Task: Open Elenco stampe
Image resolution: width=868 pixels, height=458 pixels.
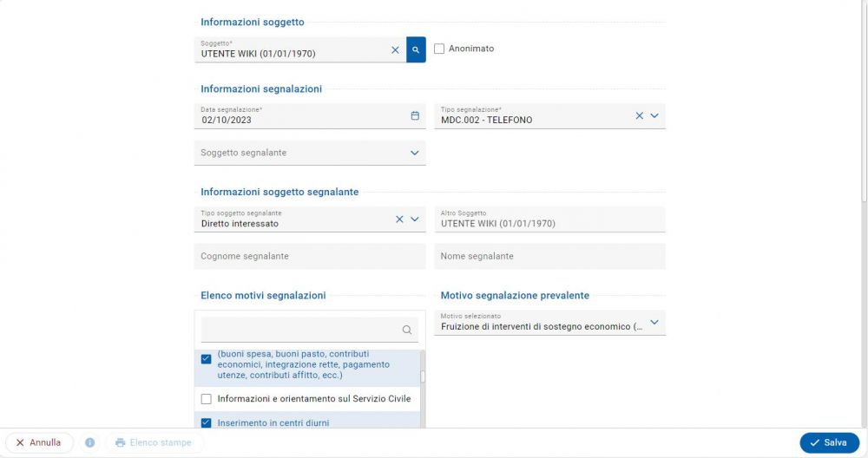Action: click(x=154, y=442)
